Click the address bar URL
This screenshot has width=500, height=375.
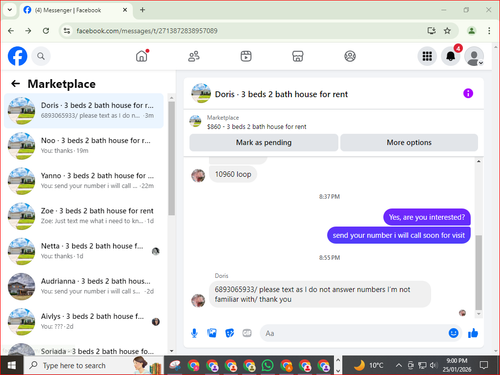(x=147, y=31)
